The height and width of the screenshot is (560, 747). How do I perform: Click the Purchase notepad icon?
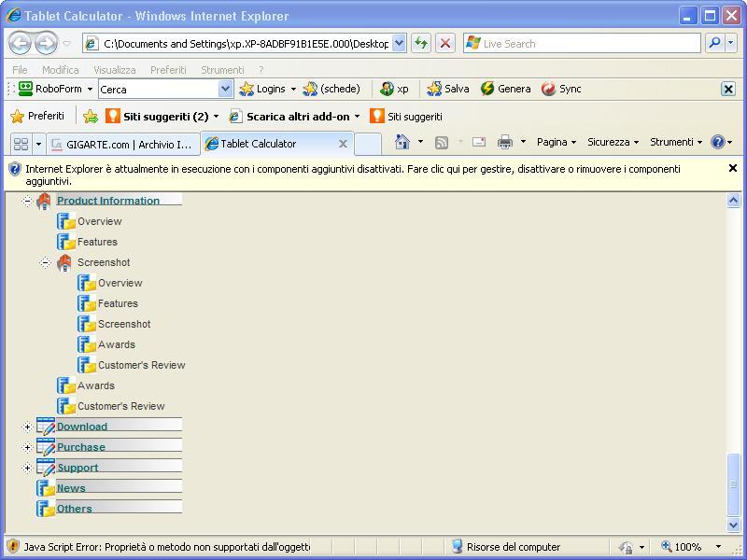pos(46,447)
